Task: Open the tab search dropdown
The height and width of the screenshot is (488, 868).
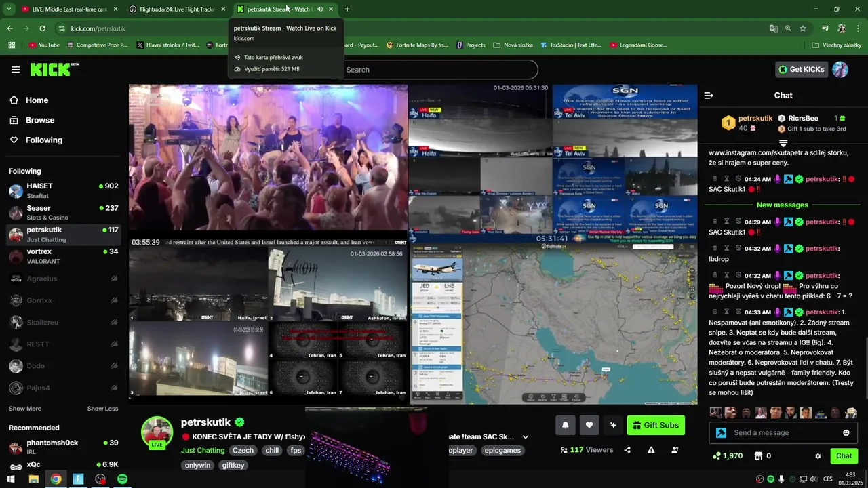Action: click(x=9, y=9)
